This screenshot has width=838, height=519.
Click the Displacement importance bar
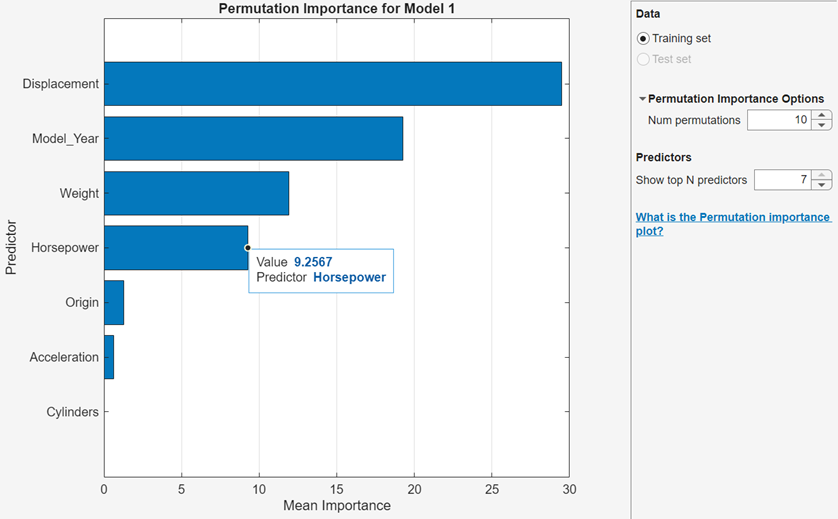332,84
